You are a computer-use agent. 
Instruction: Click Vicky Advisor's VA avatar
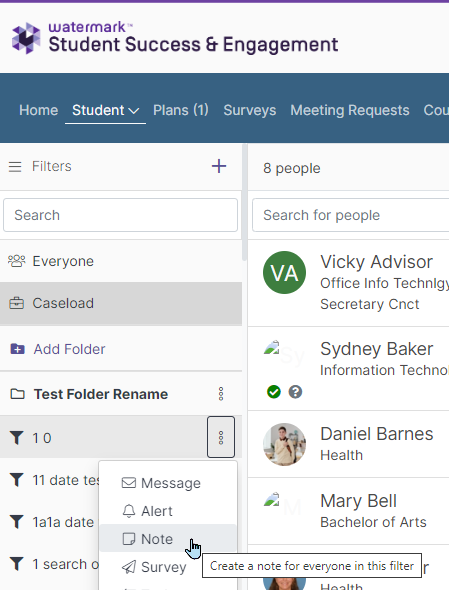[x=284, y=272]
